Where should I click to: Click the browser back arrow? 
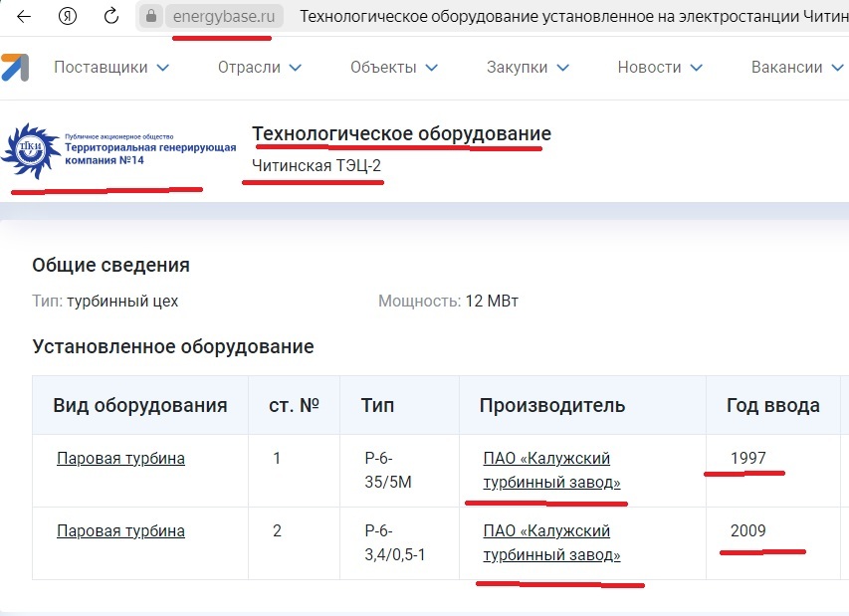pos(23,17)
